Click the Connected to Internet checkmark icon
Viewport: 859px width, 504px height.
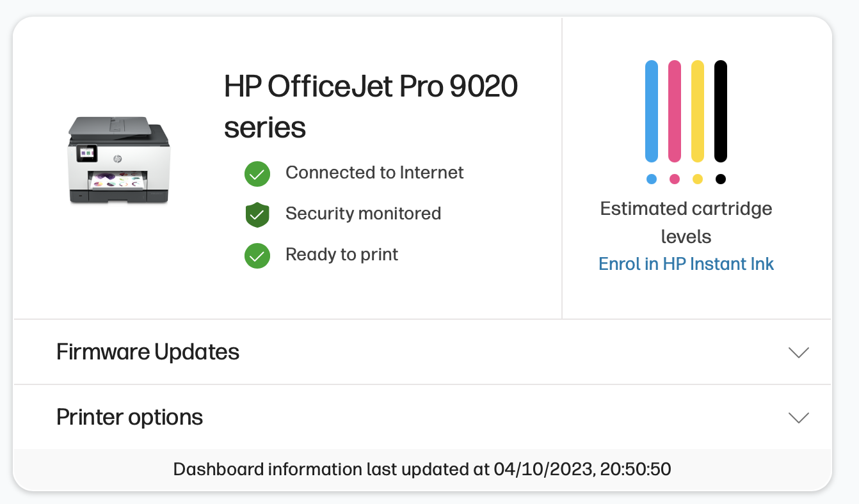coord(257,173)
